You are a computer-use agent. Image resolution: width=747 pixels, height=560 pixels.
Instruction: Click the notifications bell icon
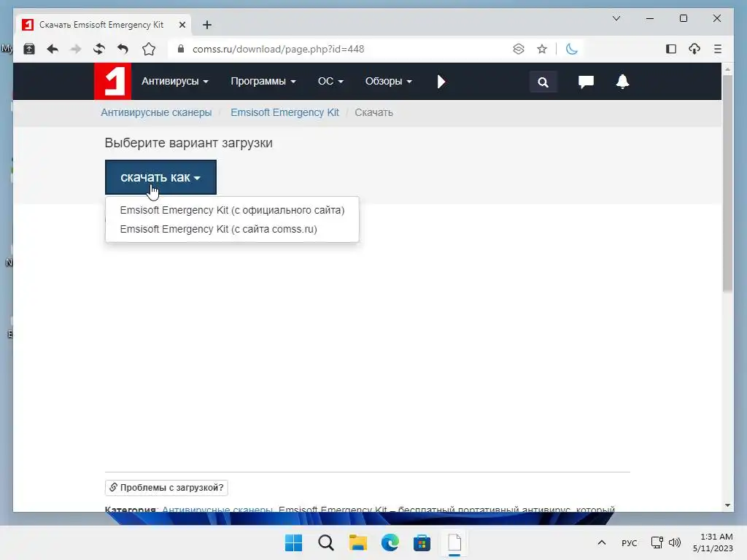tap(622, 82)
